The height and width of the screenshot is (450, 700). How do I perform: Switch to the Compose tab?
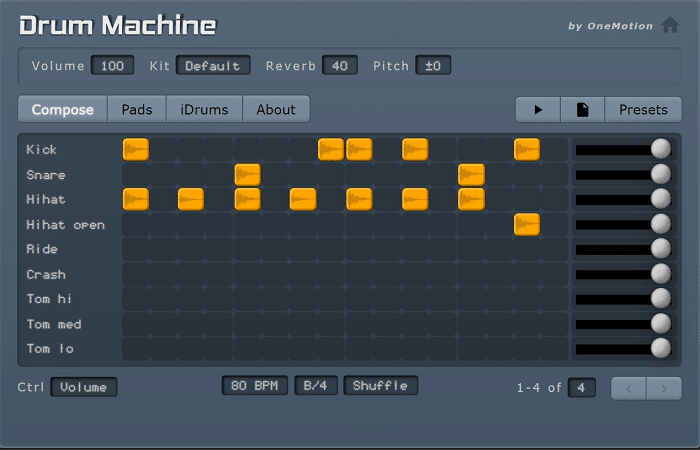point(62,109)
